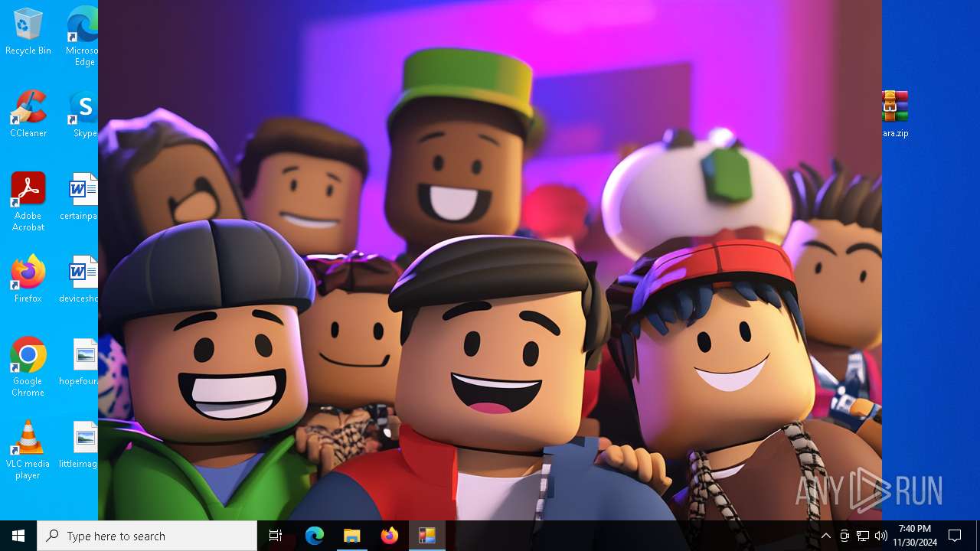Open the Recycle Bin desktop icon
Screen dimensions: 980x551
coord(28,32)
